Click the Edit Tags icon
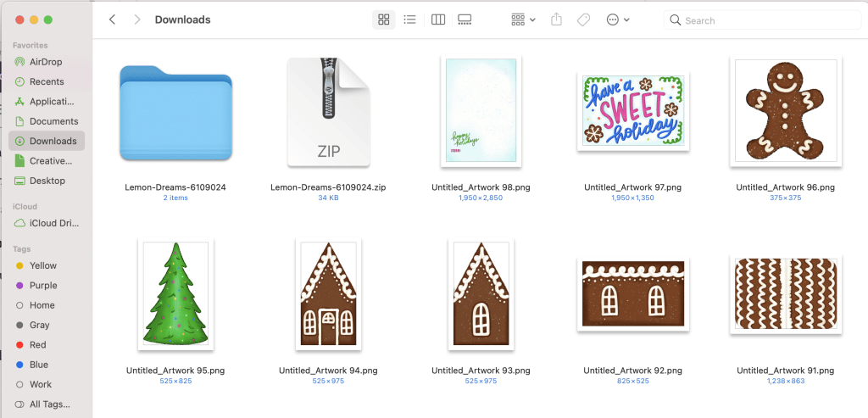The width and height of the screenshot is (868, 418). point(583,20)
